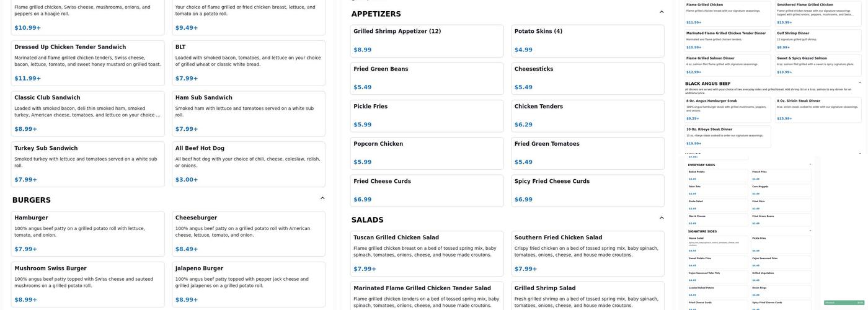Screen dimensions: 868x310
Task: Pick the Jalapeno Burger card
Action: click(248, 285)
